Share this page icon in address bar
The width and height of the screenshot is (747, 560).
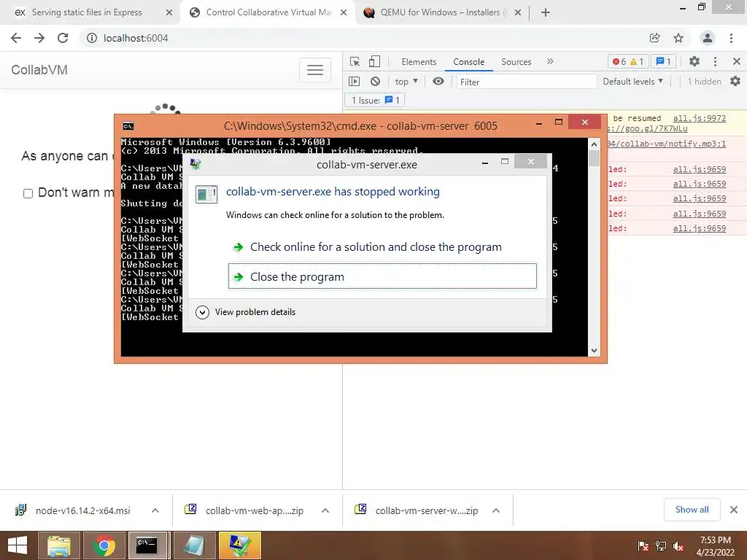[655, 38]
